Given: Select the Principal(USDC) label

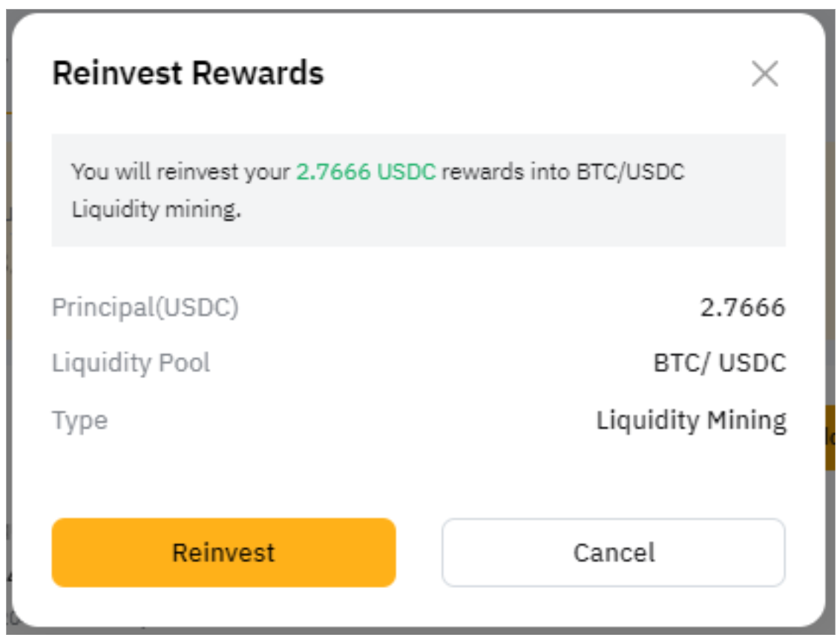Looking at the screenshot, I should point(145,307).
